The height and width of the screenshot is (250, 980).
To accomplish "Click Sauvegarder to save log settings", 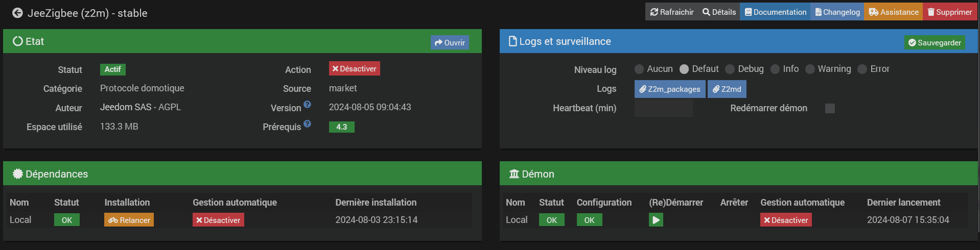I will tap(935, 43).
